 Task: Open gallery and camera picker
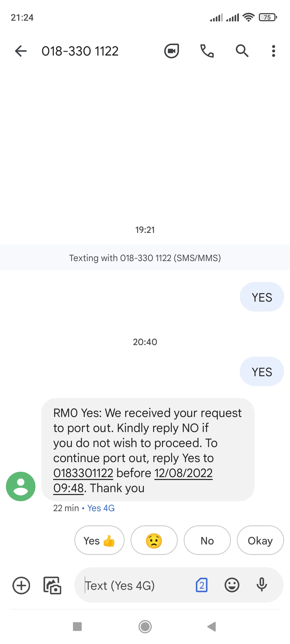(x=52, y=585)
